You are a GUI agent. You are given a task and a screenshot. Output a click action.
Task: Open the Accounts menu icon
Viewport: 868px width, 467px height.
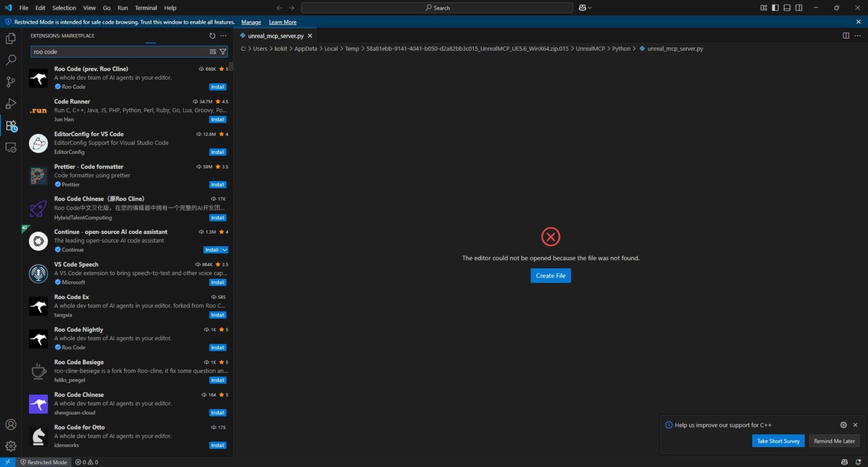11,425
